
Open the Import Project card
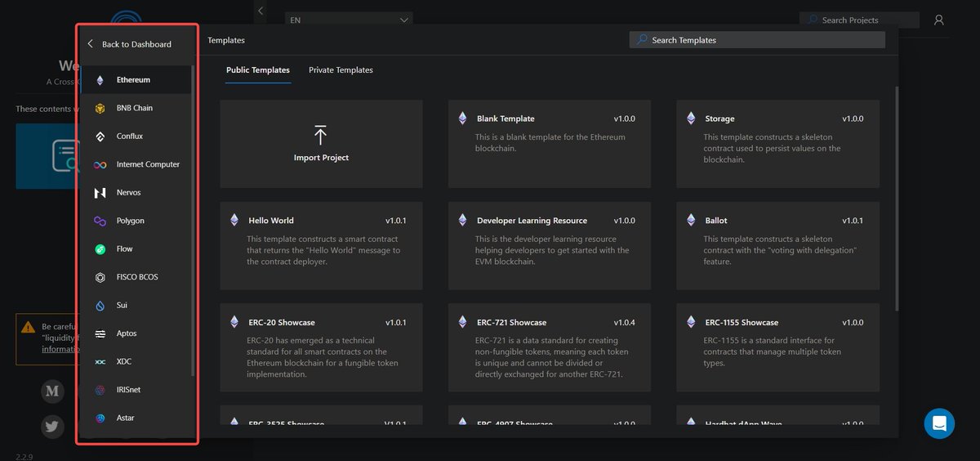pos(321,144)
